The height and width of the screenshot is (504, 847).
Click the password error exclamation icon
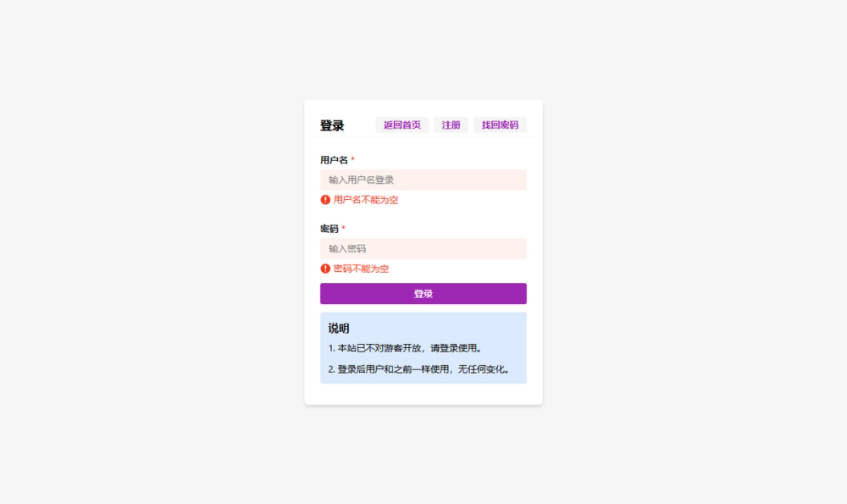pos(324,269)
